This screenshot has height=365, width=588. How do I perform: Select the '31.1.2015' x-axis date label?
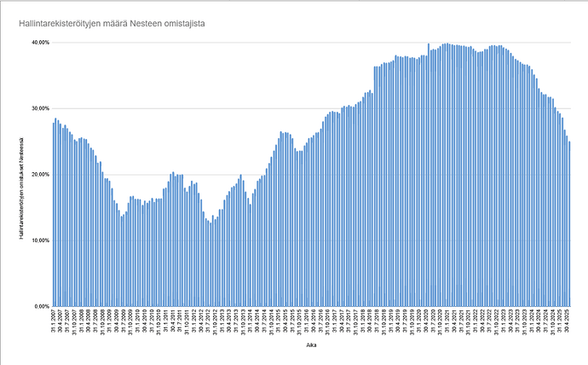(279, 322)
